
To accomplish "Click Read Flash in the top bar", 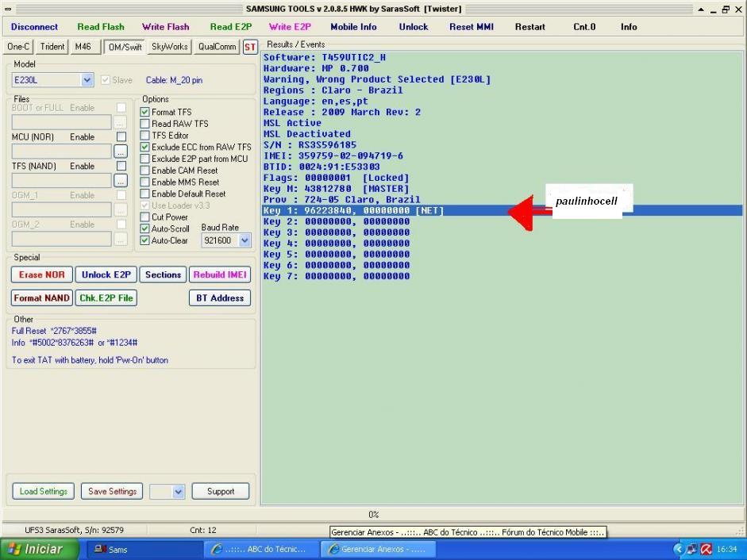I will coord(101,27).
